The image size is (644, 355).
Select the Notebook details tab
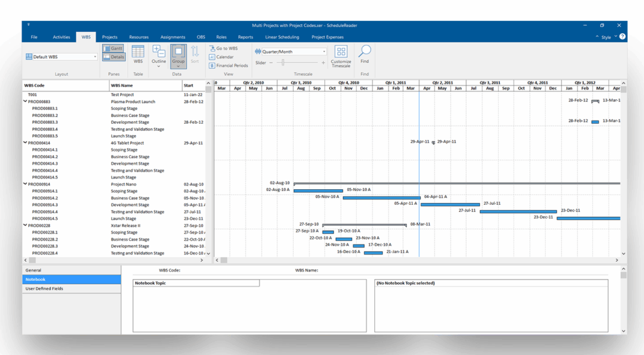[72, 280]
